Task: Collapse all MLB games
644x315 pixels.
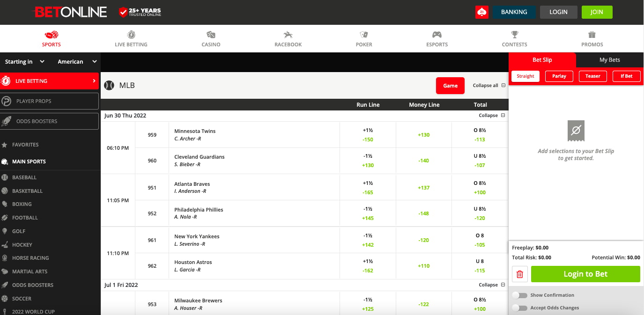Action: coord(489,86)
